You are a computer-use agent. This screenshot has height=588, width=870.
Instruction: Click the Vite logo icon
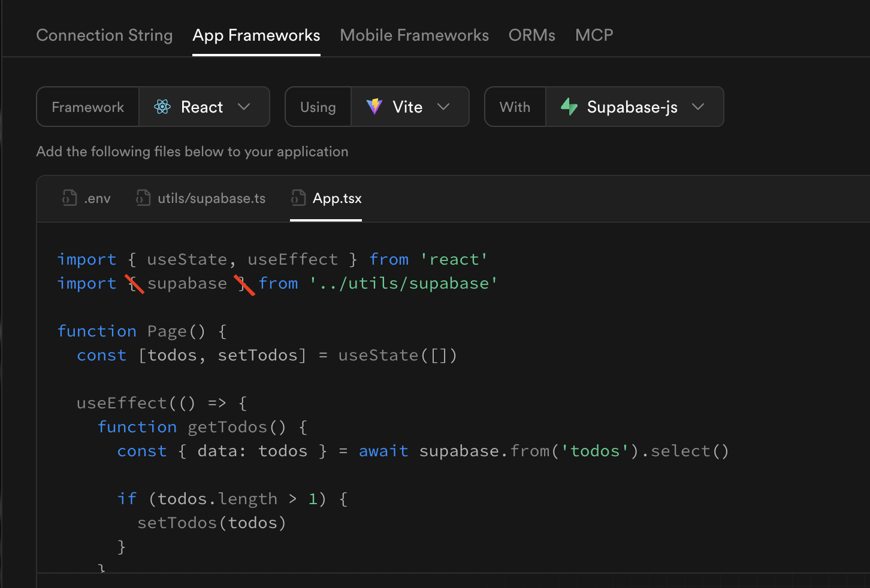click(x=373, y=107)
